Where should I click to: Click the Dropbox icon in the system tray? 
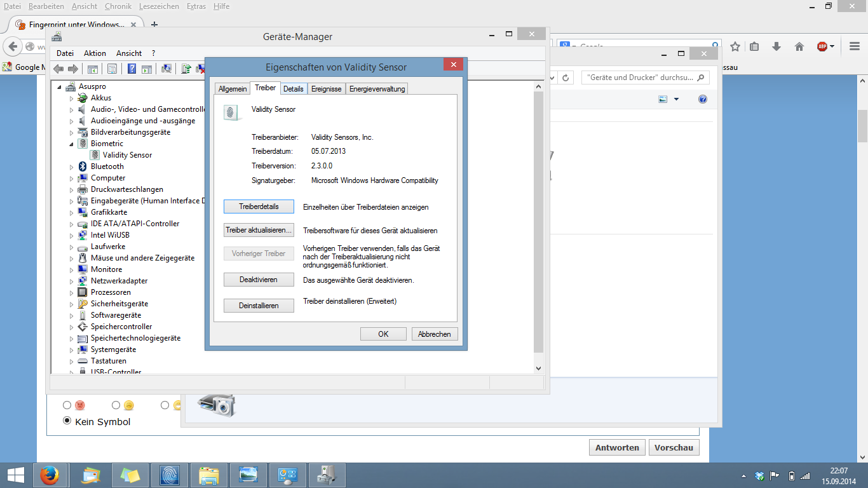coord(759,475)
